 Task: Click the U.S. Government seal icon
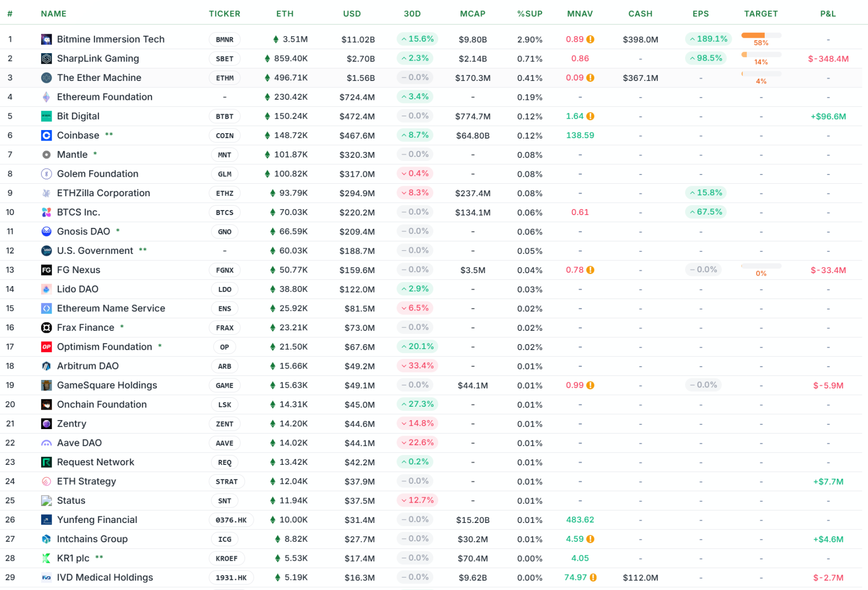coord(46,250)
